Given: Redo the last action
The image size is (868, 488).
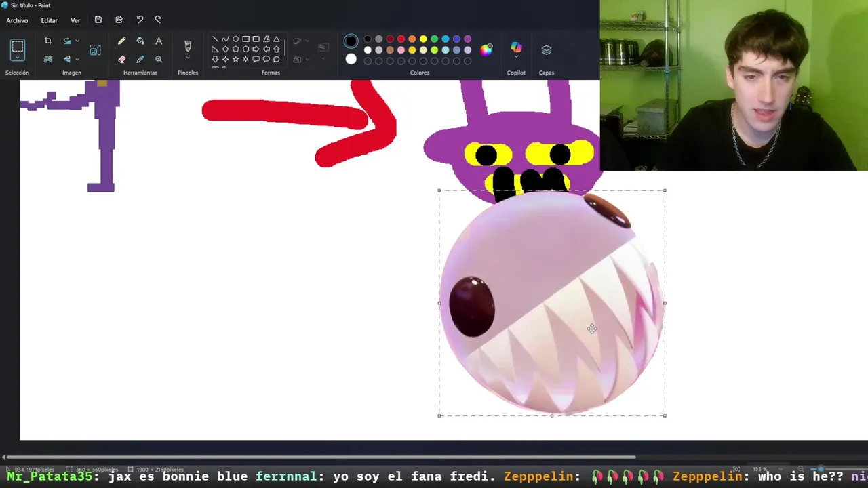Looking at the screenshot, I should pyautogui.click(x=158, y=20).
